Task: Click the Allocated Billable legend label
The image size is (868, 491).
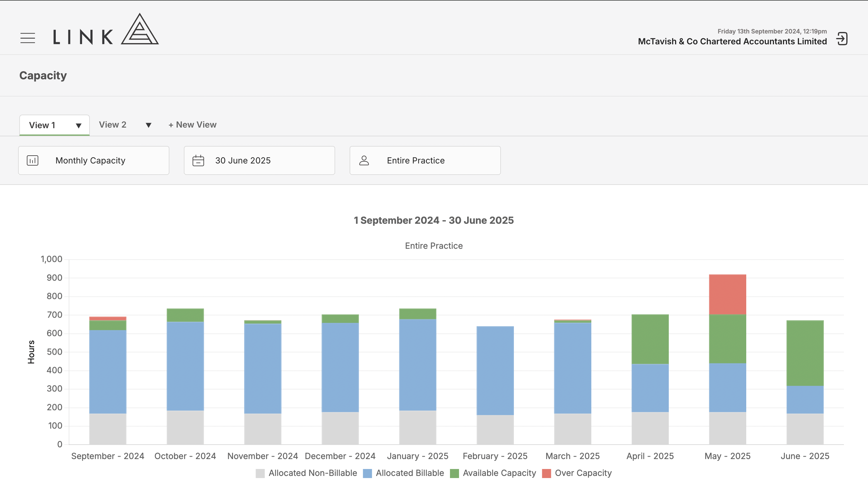Action: pyautogui.click(x=410, y=473)
